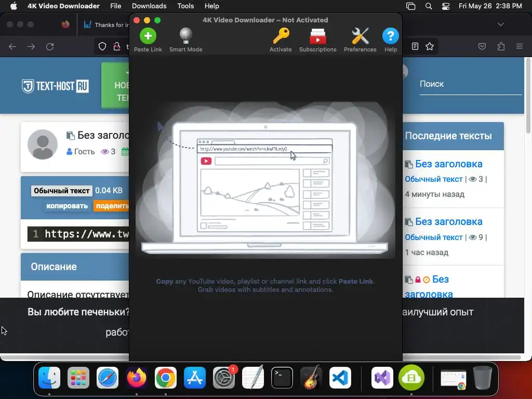
Task: Open Terminal from the Dock
Action: (x=282, y=377)
